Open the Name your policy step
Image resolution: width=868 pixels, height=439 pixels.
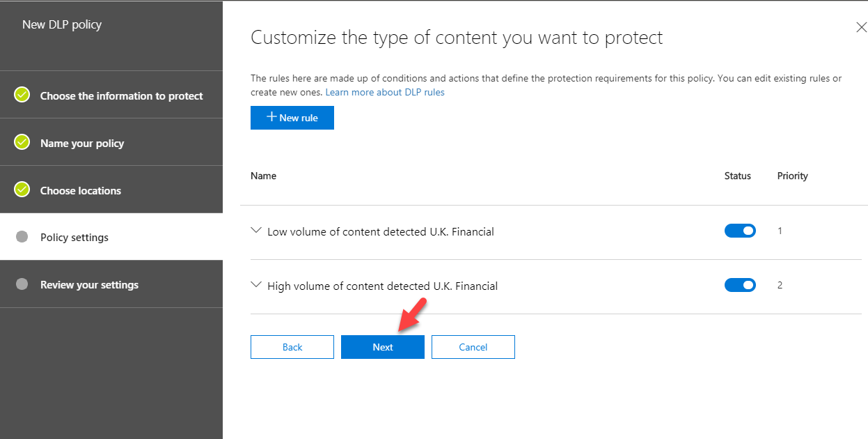(x=111, y=142)
